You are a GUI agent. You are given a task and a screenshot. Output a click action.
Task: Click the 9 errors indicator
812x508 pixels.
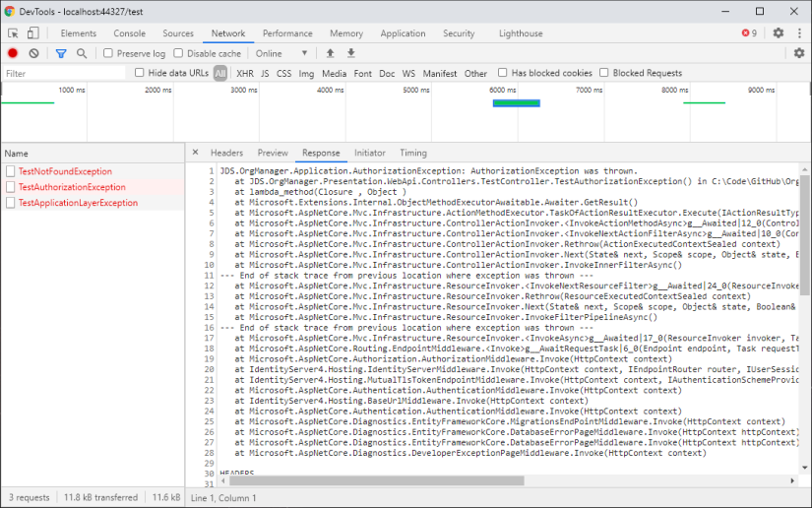pyautogui.click(x=749, y=32)
